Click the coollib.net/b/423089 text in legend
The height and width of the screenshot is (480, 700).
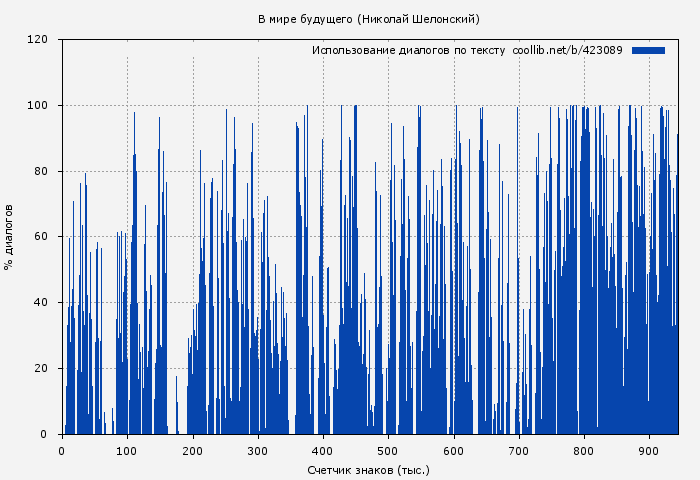click(567, 50)
